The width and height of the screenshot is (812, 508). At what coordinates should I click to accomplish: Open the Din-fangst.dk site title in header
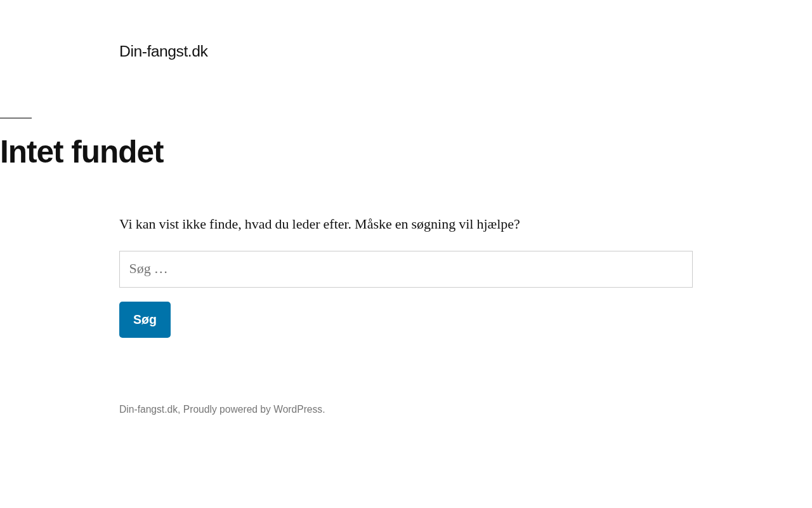click(163, 51)
